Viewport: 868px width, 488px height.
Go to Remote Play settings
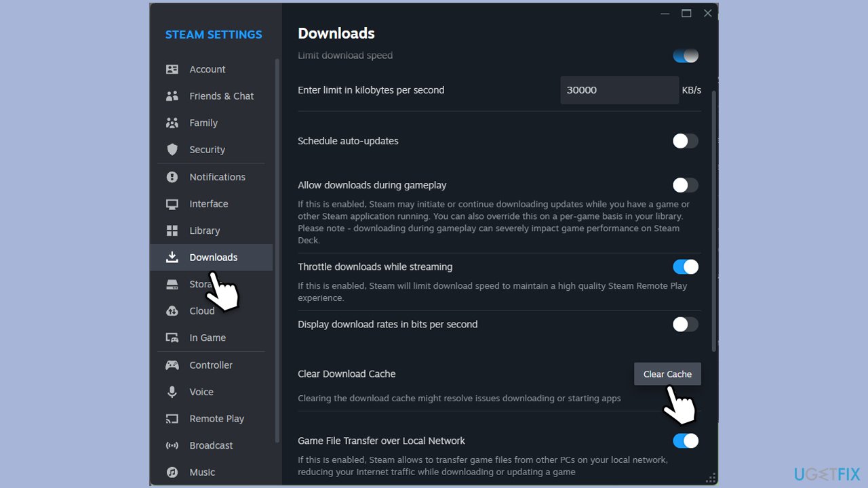pyautogui.click(x=216, y=419)
